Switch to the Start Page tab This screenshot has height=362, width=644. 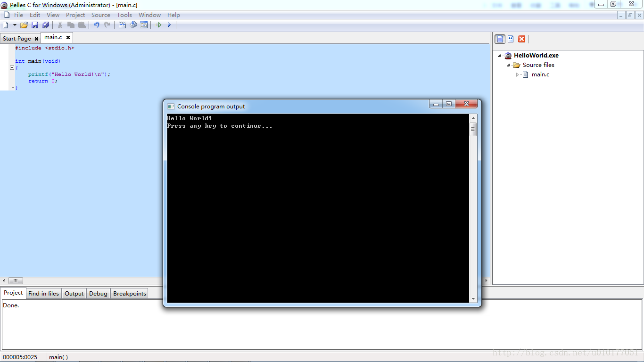click(17, 39)
